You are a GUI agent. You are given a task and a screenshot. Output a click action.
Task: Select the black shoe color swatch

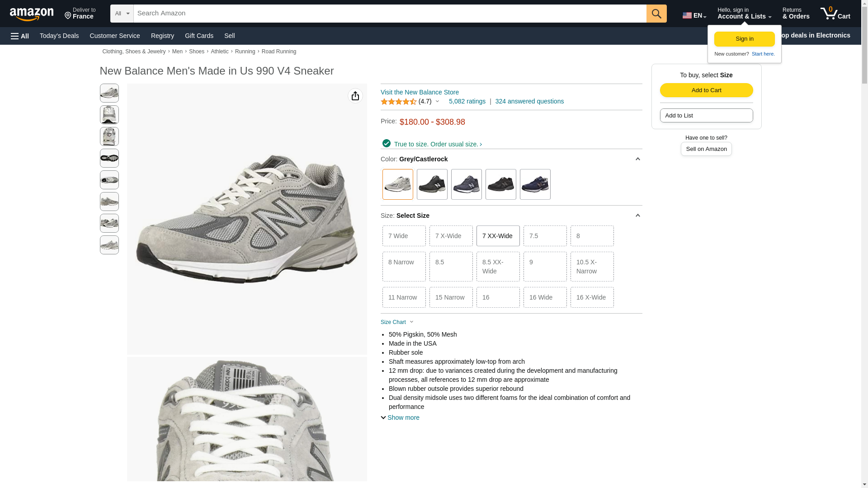pyautogui.click(x=432, y=184)
